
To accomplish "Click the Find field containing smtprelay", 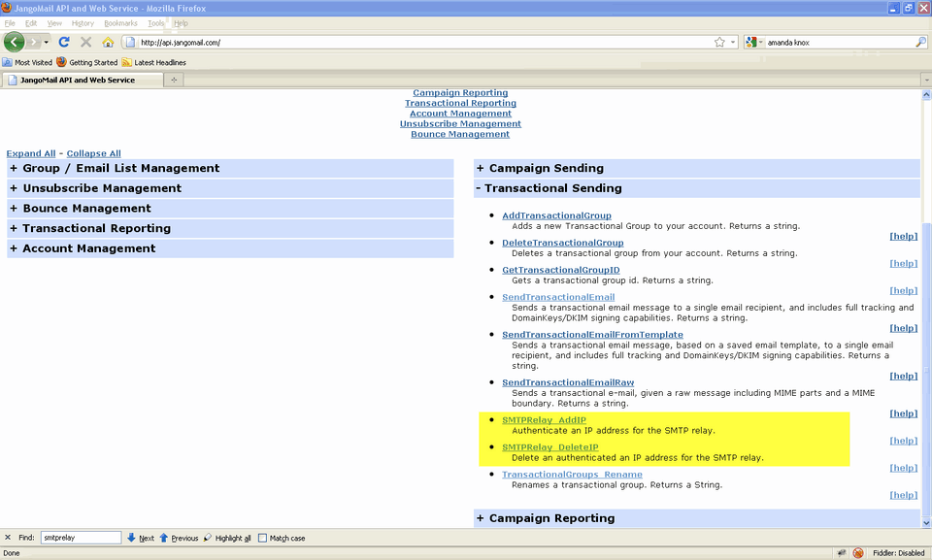I will [x=81, y=538].
